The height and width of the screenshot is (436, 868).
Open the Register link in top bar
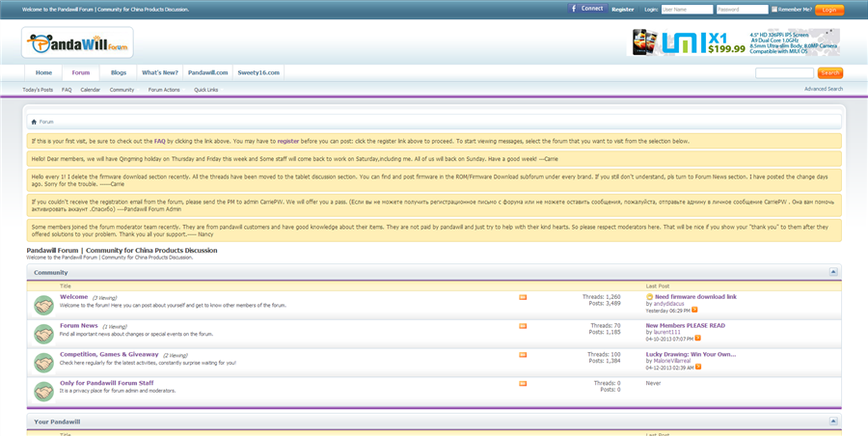[x=623, y=10]
